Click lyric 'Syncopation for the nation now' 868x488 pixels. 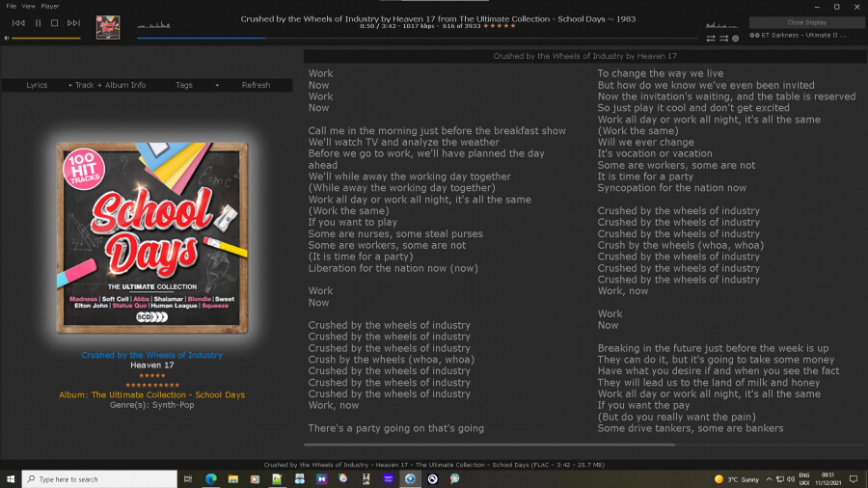671,188
